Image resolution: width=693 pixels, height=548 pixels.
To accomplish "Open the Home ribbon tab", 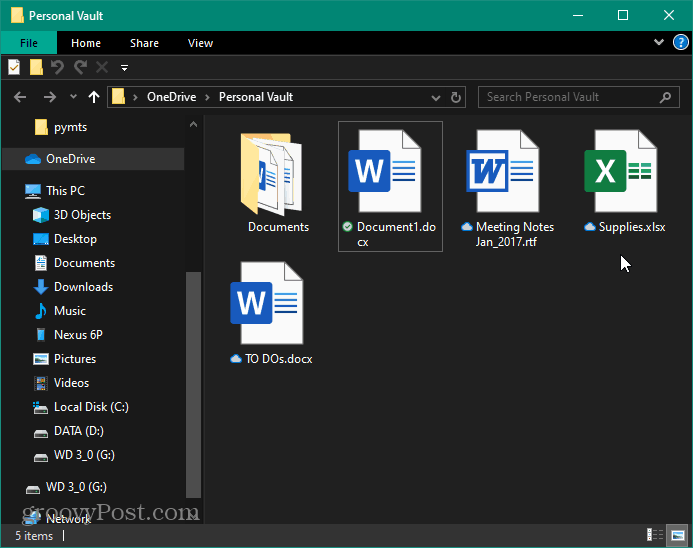I will click(x=86, y=43).
